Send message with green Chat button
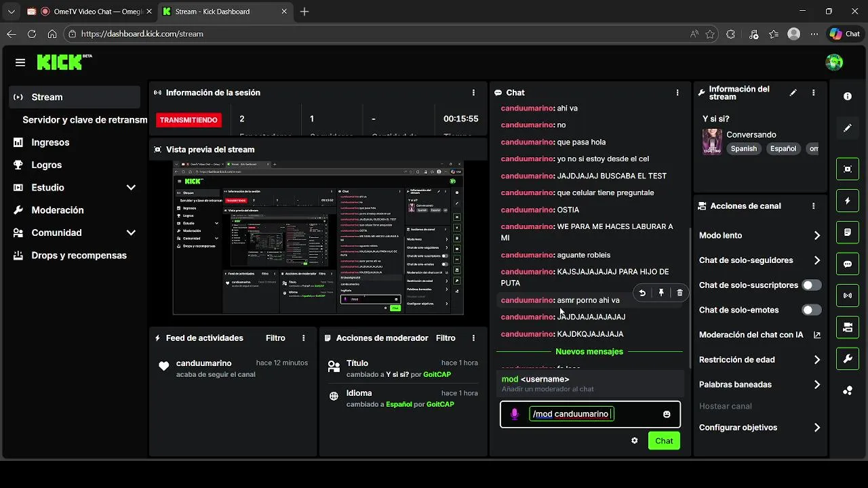 click(x=664, y=441)
